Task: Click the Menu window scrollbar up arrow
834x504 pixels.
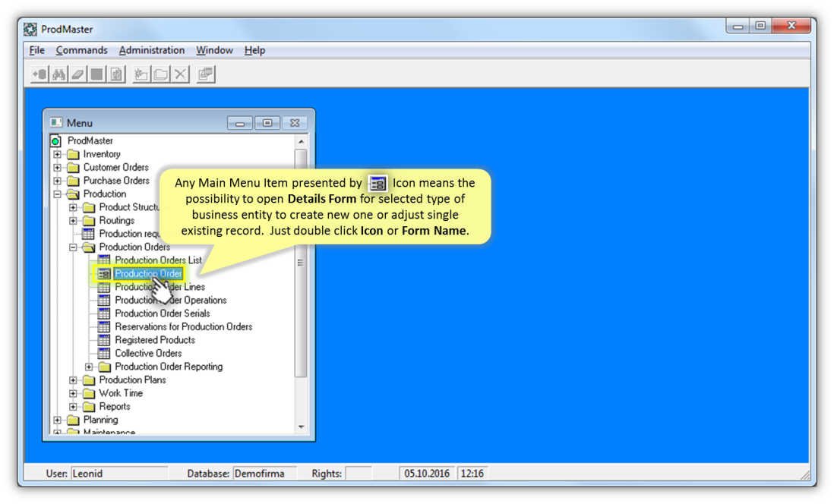Action: [x=301, y=141]
